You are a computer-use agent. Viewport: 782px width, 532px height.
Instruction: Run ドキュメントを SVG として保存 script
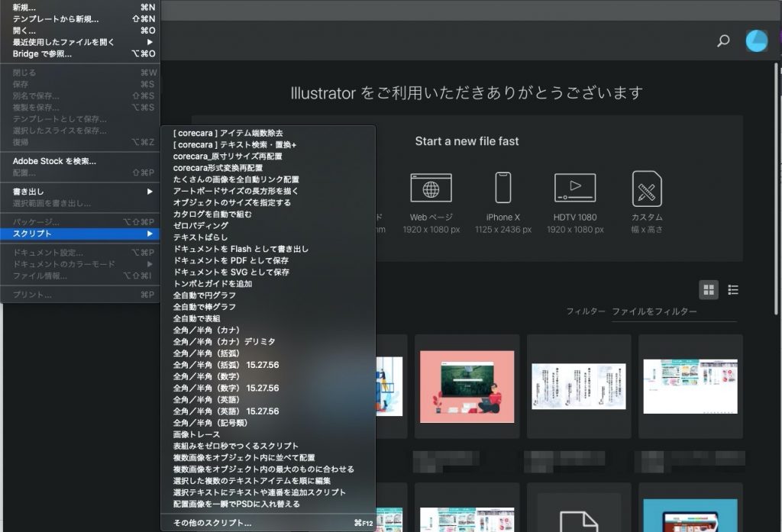click(x=268, y=272)
